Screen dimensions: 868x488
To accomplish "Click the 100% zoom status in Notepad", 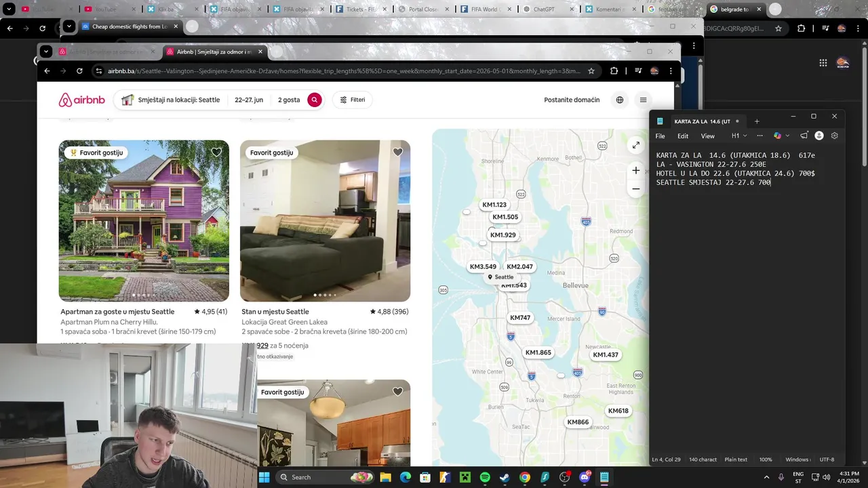I will point(766,460).
